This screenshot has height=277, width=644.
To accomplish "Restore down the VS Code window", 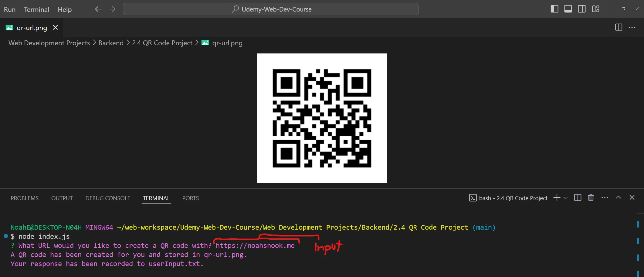I will (x=623, y=9).
